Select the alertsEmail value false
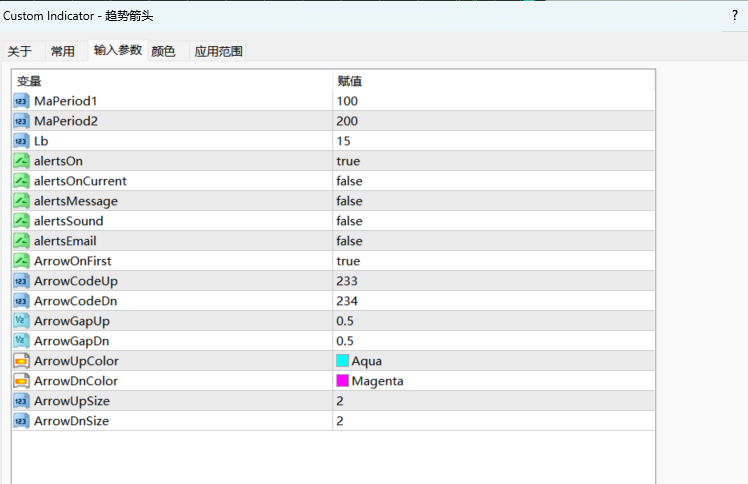 (x=349, y=241)
